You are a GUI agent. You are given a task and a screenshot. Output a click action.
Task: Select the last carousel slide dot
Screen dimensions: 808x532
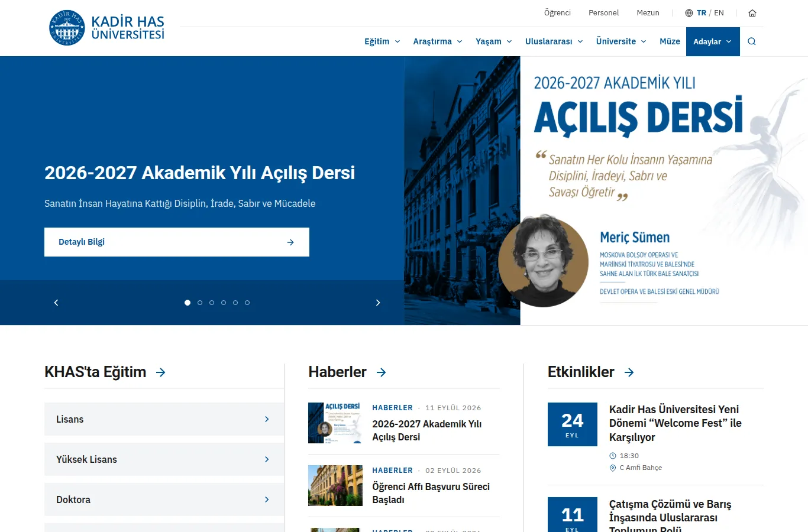coord(247,303)
